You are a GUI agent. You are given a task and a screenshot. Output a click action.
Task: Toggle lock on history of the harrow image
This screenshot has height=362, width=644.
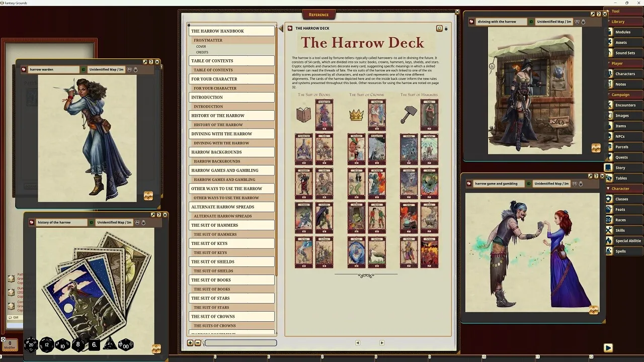143,222
